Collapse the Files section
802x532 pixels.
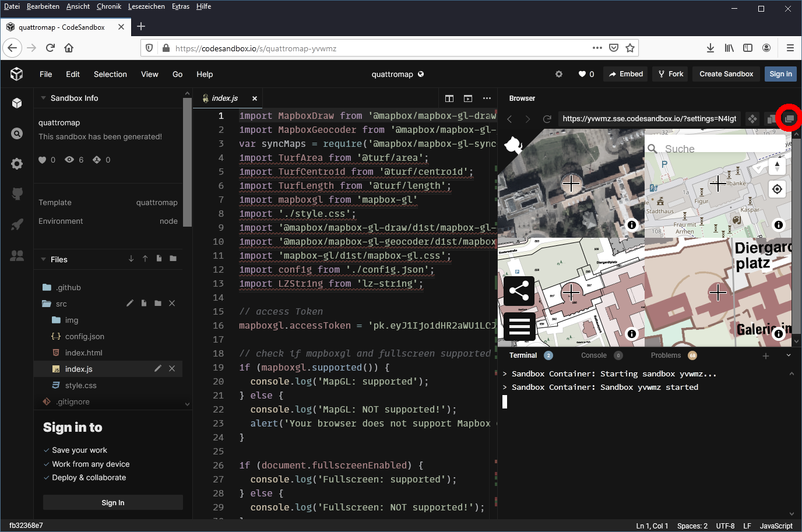point(43,259)
